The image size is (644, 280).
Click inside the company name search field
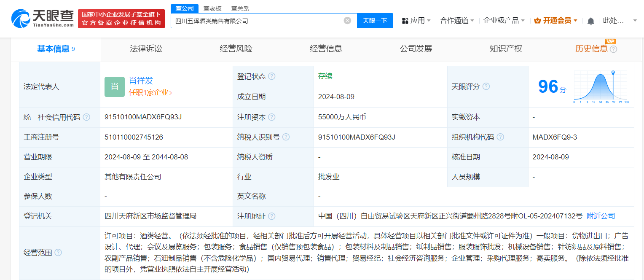253,20
